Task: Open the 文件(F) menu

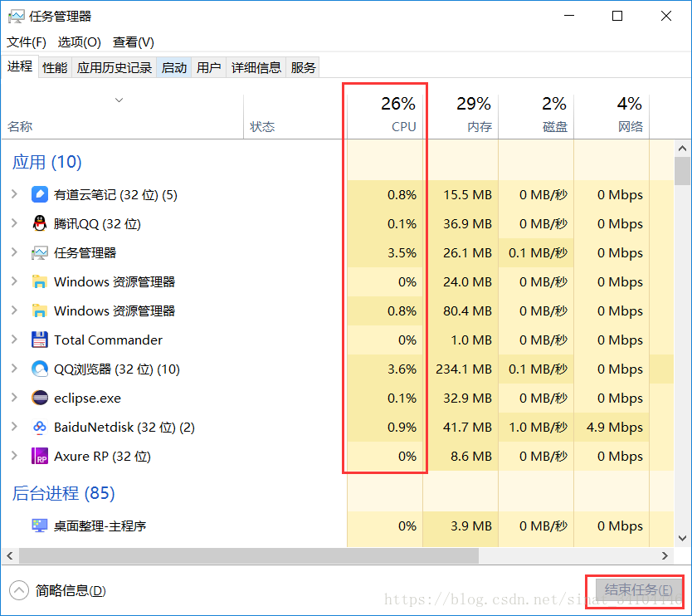Action: (27, 42)
